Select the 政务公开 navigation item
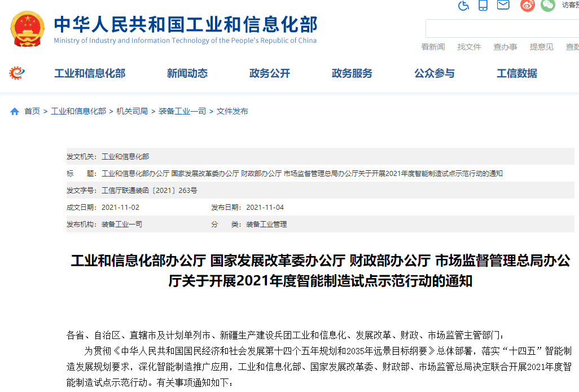The width and height of the screenshot is (579, 392). [270, 73]
